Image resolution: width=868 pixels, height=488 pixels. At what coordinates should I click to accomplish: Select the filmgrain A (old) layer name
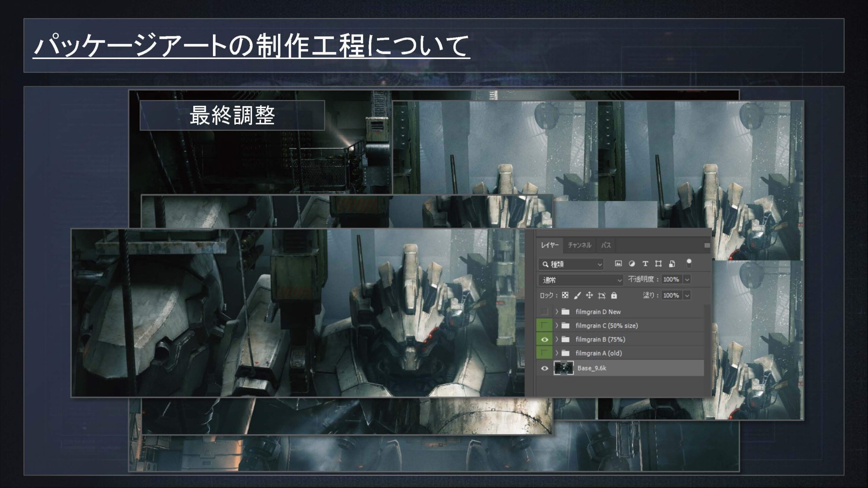598,353
